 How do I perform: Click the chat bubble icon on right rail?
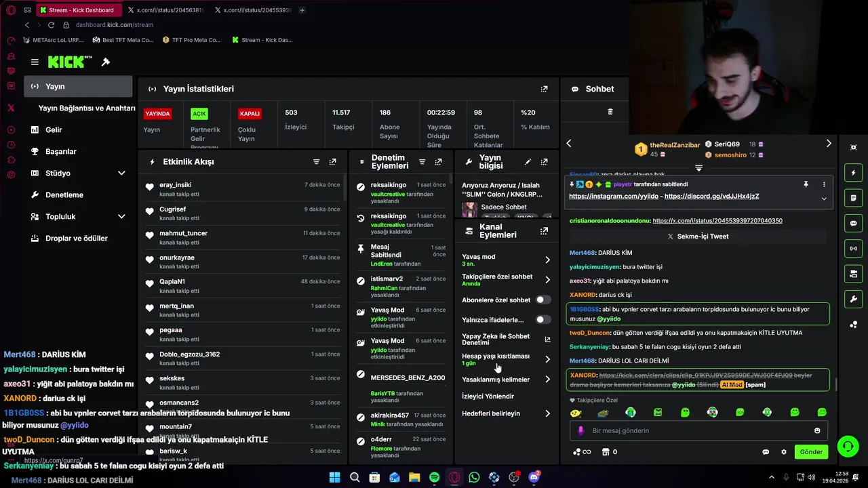853,223
